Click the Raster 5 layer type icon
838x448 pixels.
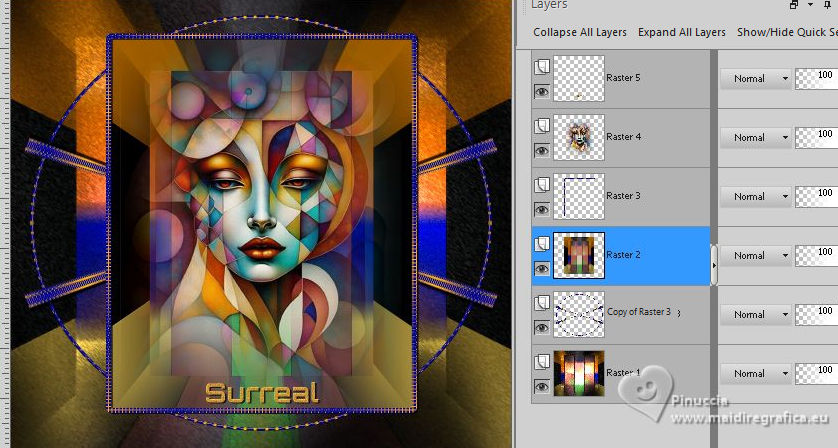click(541, 67)
